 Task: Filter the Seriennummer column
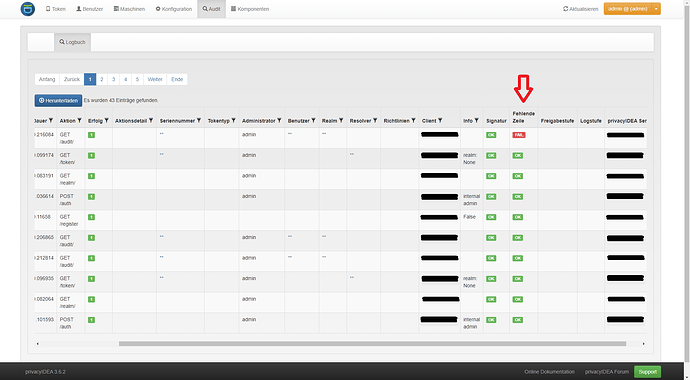tap(199, 121)
